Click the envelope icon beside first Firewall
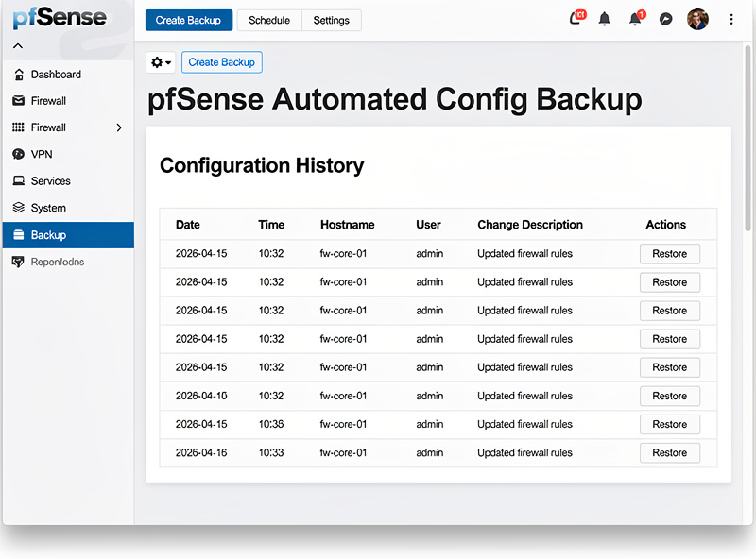The height and width of the screenshot is (559, 756). 18,101
